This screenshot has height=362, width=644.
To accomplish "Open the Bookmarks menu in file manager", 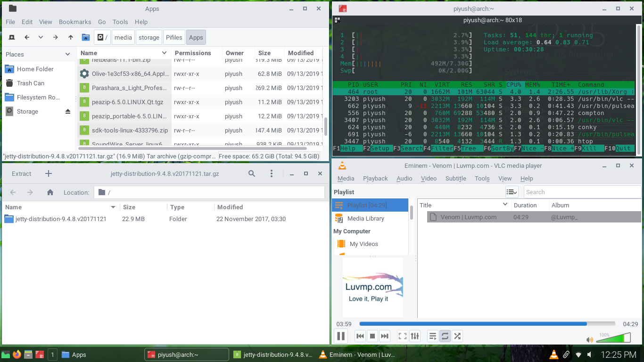I will 75,22.
